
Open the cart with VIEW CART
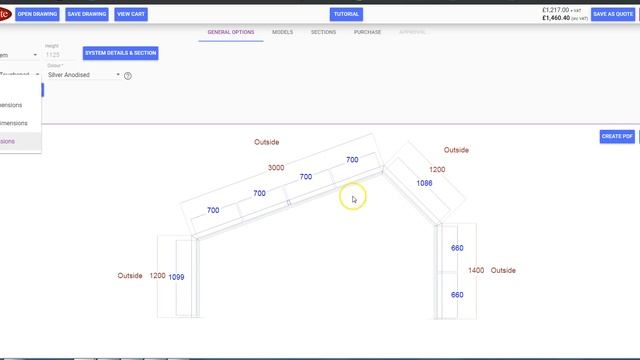click(131, 14)
